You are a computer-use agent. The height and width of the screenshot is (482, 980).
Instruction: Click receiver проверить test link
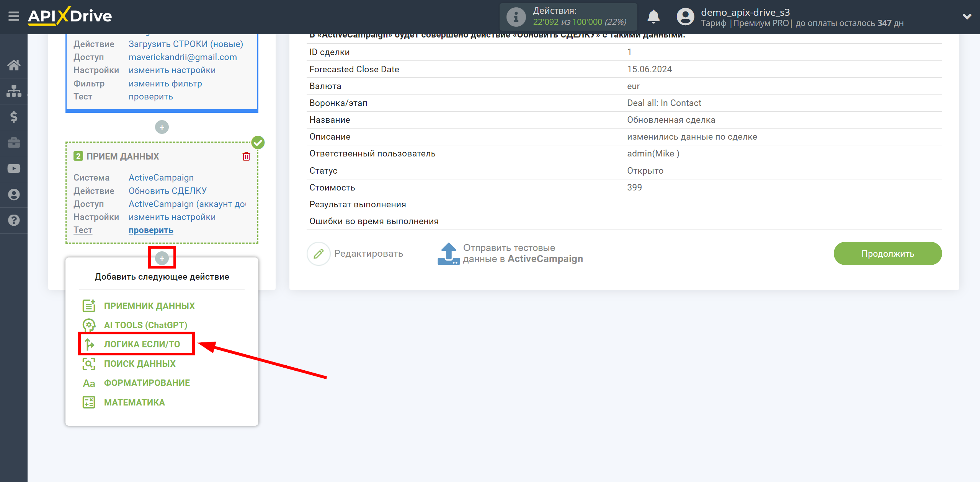point(151,230)
